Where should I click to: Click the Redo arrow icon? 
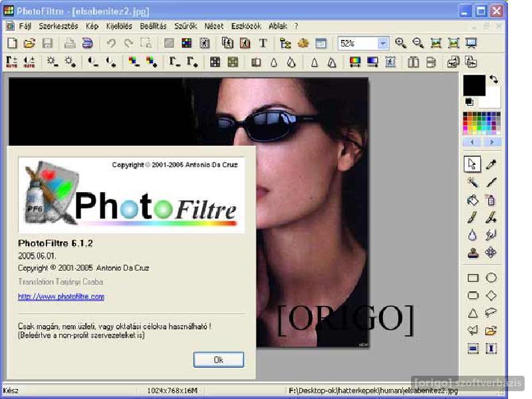pos(128,43)
